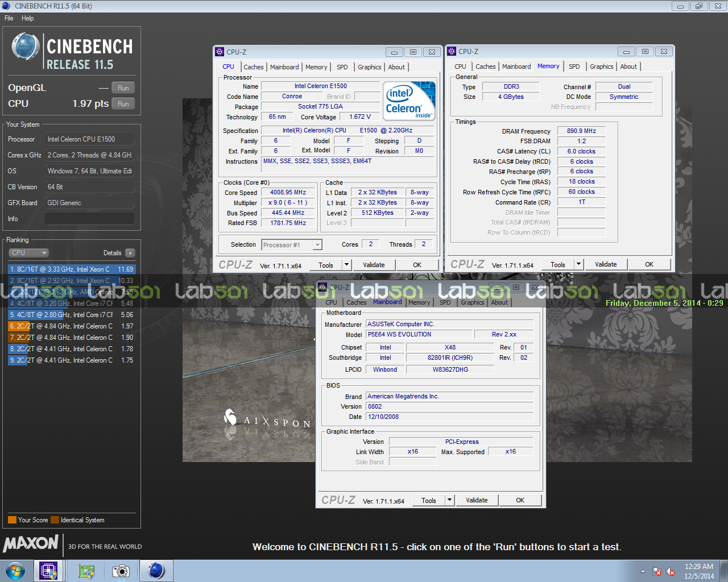Select the 8C/16T 3.33 GHz Xeon ranking row
This screenshot has height=582, width=728.
[72, 269]
